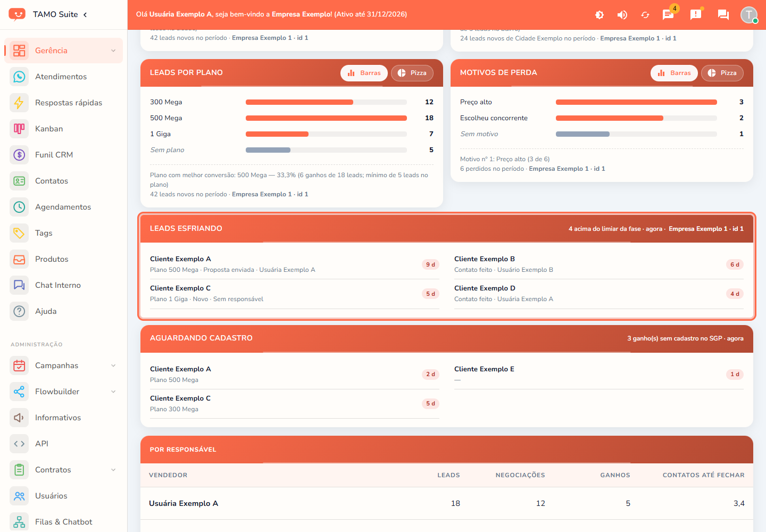Click the Ajuda question mark icon

(19, 311)
